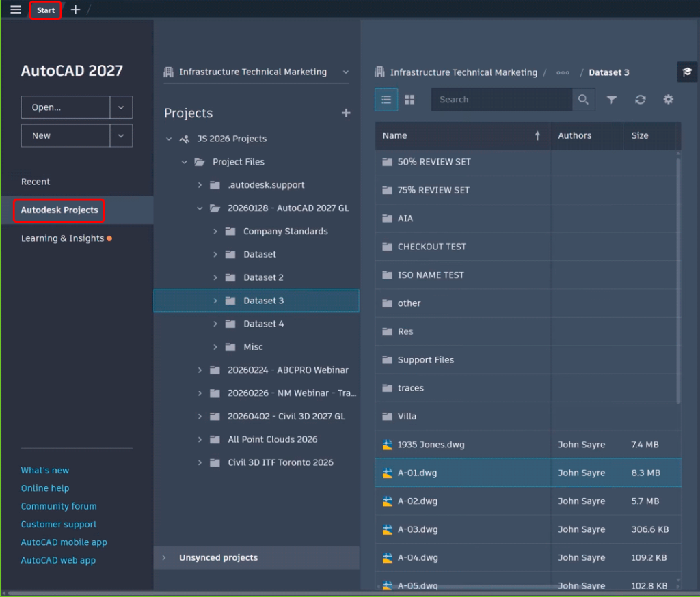Refresh the Dataset 3 file list

click(x=640, y=99)
